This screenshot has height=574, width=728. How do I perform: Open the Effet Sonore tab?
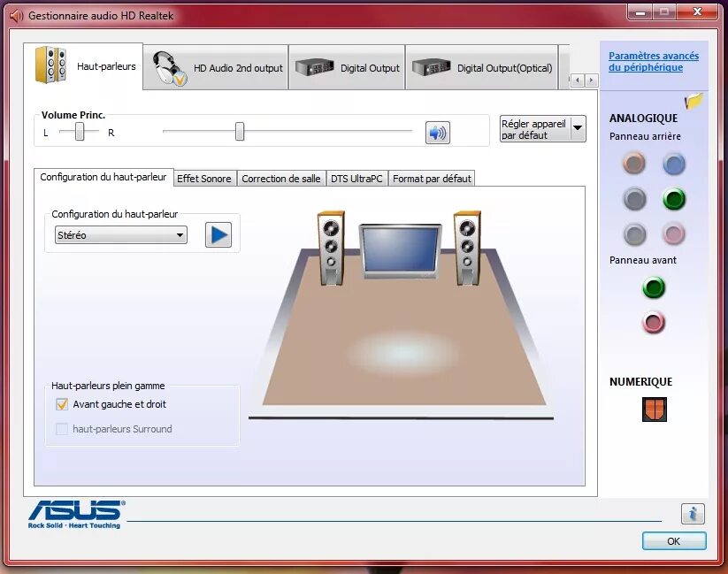coord(204,179)
